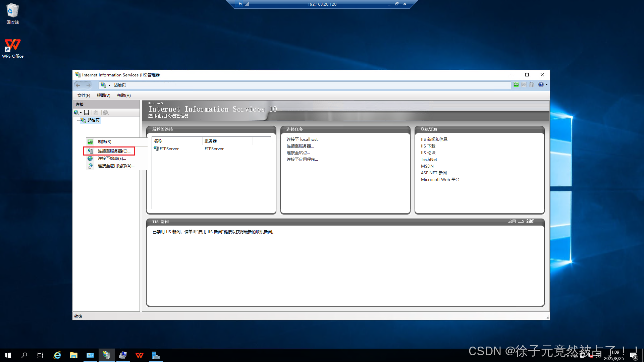This screenshot has height=362, width=644.
Task: Click the FTPServer name in recent connections
Action: pyautogui.click(x=169, y=149)
